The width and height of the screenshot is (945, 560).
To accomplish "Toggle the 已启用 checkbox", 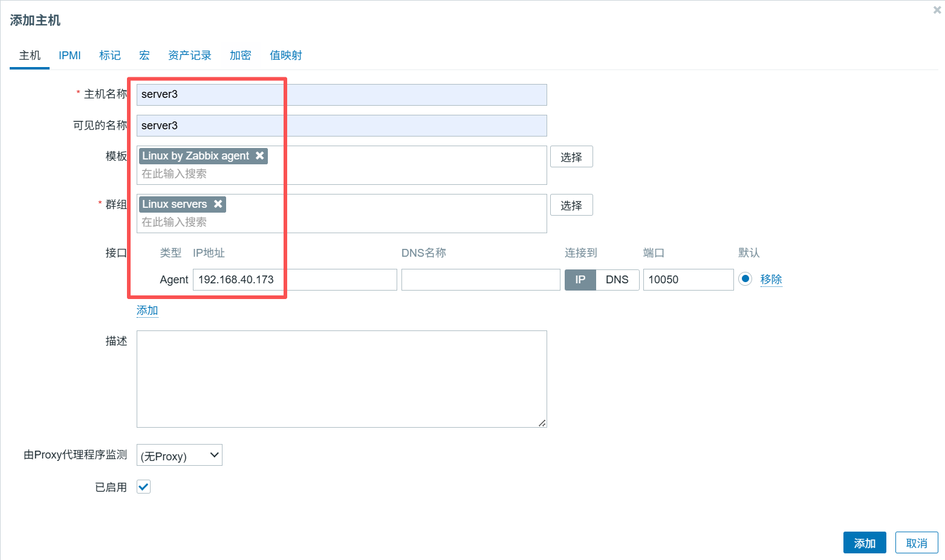I will [x=143, y=487].
